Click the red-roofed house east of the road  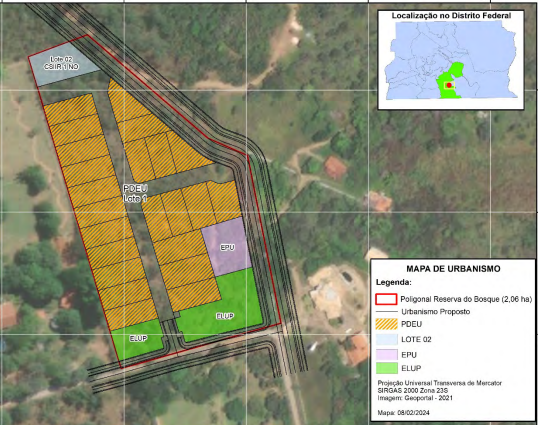335,167
